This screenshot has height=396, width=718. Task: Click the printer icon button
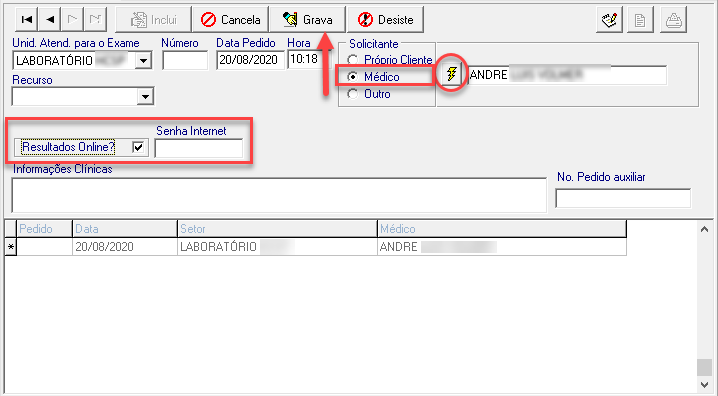click(x=673, y=20)
